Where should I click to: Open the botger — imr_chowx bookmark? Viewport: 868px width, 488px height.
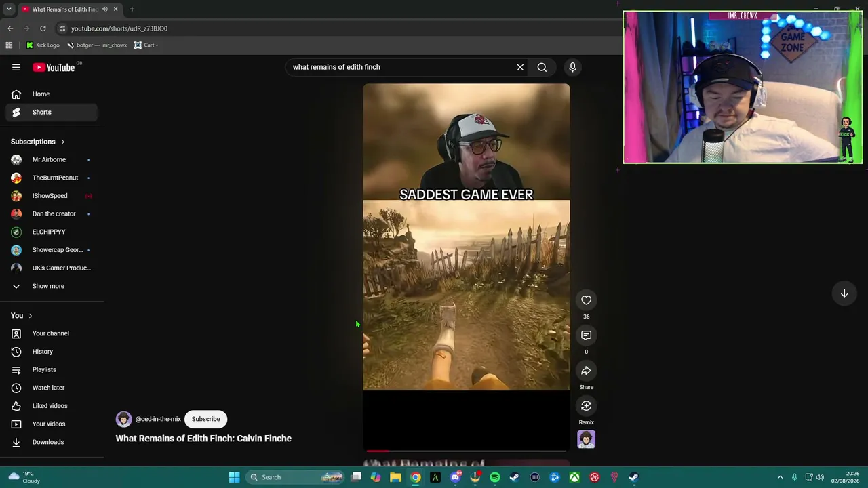tap(97, 45)
